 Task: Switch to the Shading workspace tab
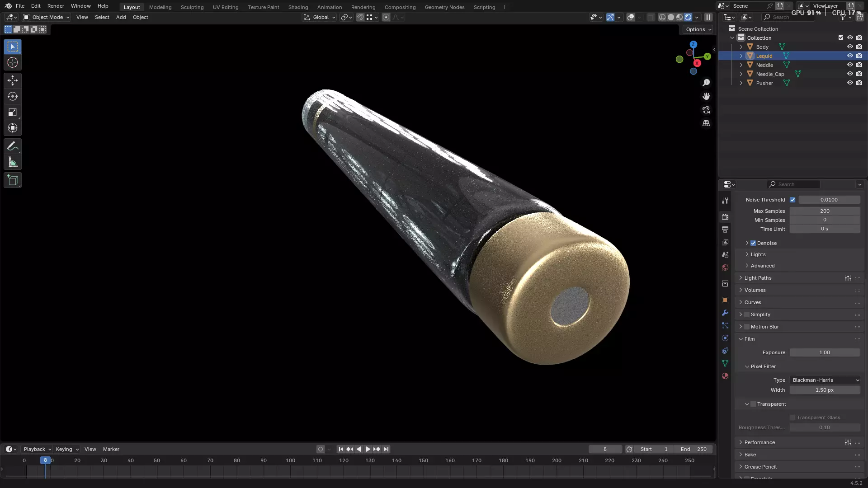point(298,7)
